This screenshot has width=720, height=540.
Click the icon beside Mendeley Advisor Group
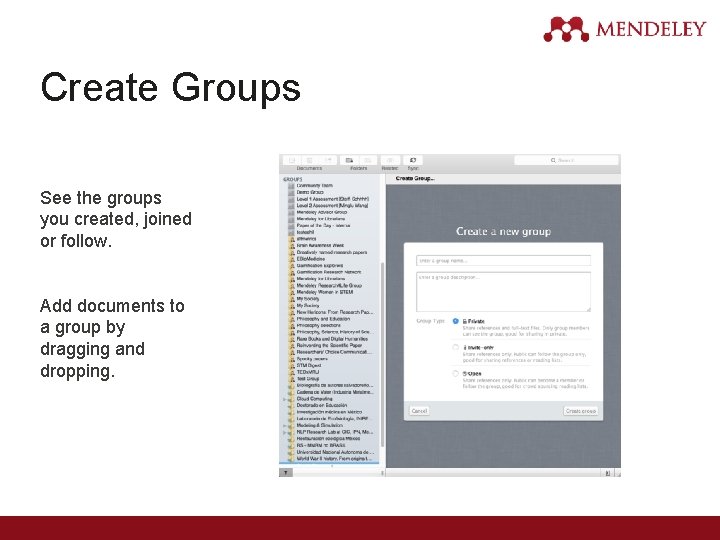[x=291, y=213]
